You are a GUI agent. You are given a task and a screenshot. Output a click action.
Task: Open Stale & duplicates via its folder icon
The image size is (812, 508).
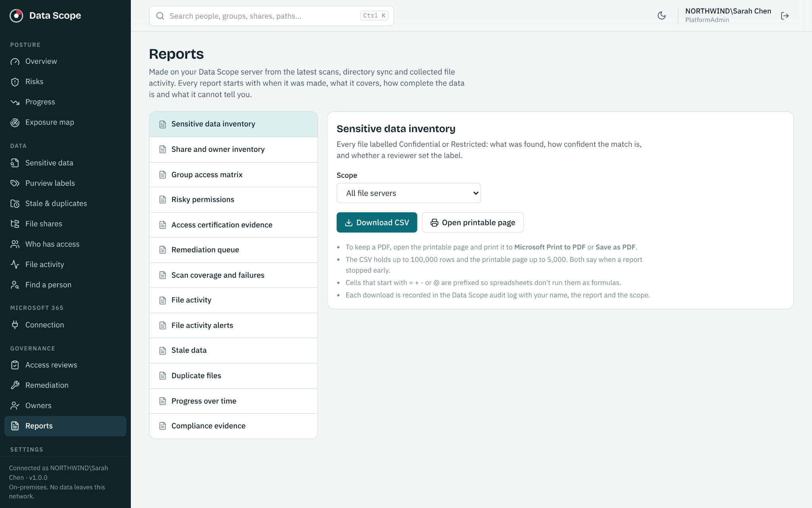[x=15, y=204]
